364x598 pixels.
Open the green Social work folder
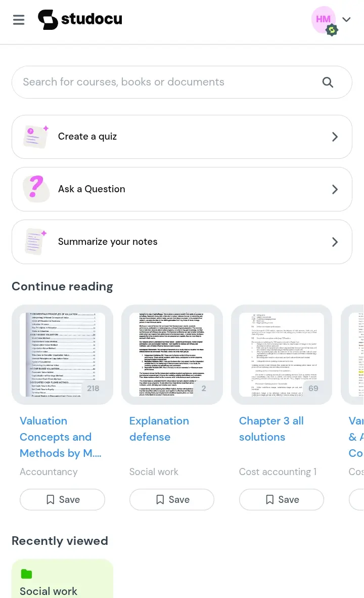click(63, 579)
